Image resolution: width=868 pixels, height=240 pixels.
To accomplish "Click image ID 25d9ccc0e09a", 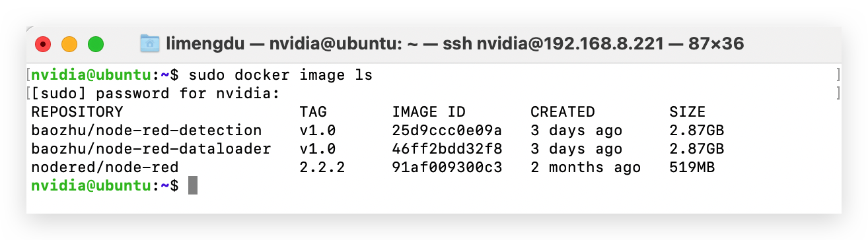I will tap(447, 131).
